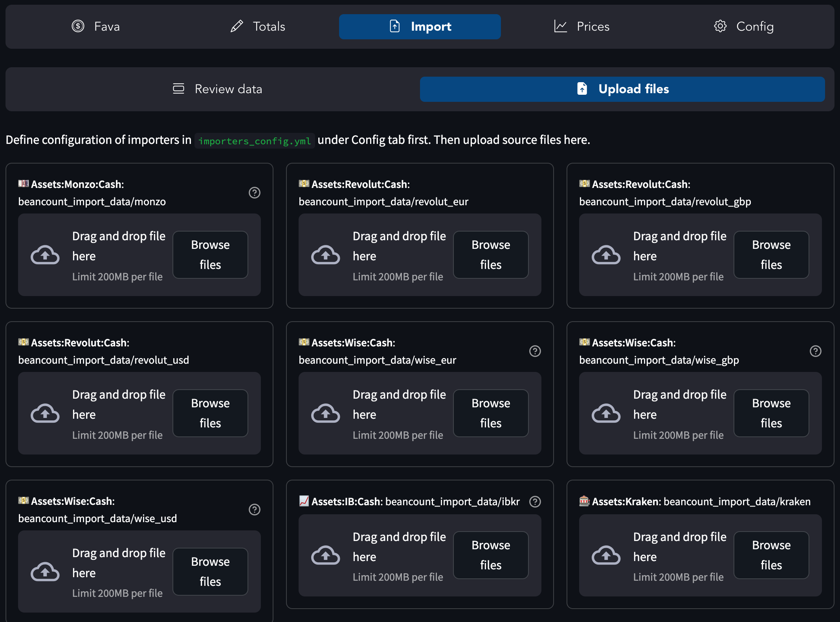840x622 pixels.
Task: Browse files for the revolut_gbp importer
Action: click(771, 255)
